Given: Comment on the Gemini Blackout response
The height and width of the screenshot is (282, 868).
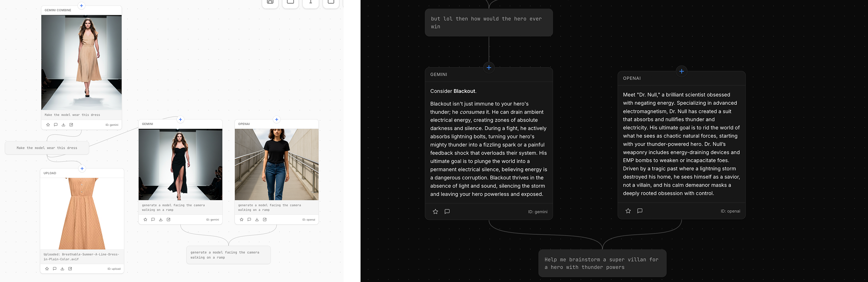Looking at the screenshot, I should click(x=447, y=211).
